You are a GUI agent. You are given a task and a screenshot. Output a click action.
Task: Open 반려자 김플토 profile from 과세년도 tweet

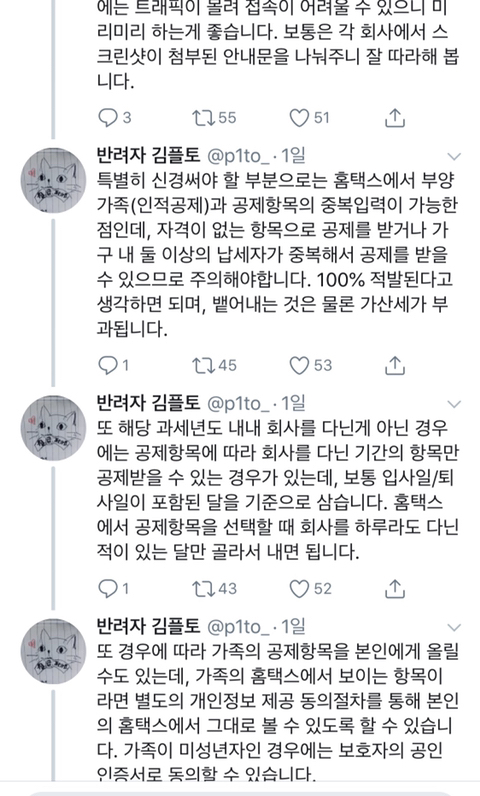click(149, 404)
